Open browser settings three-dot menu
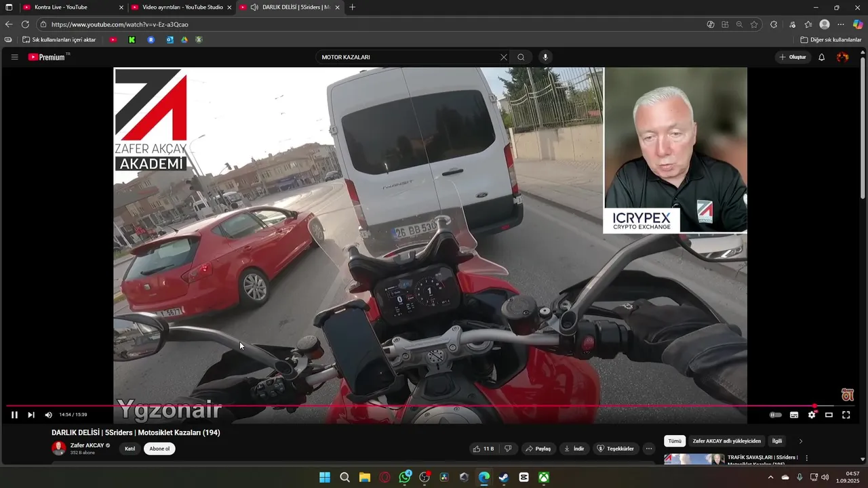The height and width of the screenshot is (488, 868). pyautogui.click(x=841, y=24)
